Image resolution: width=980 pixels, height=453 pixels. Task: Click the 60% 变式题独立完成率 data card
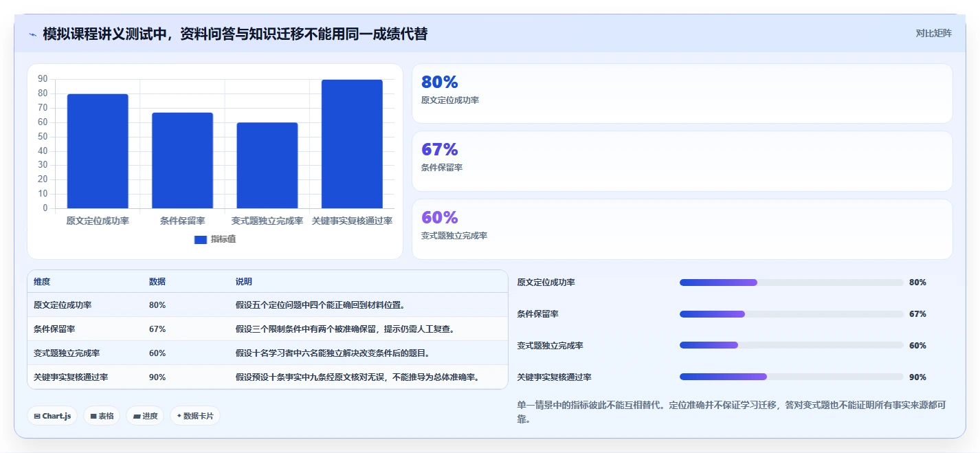click(x=682, y=229)
